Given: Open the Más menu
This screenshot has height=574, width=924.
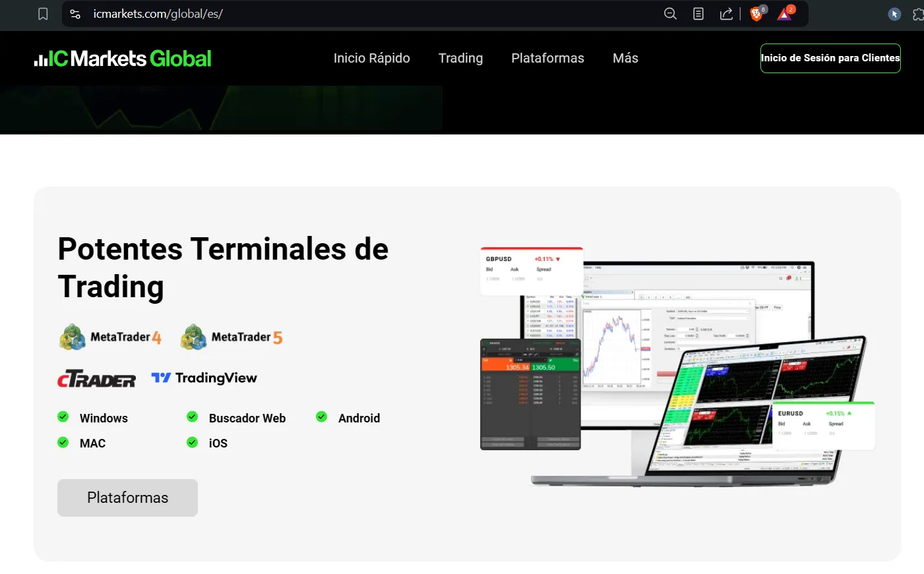Looking at the screenshot, I should pos(625,58).
